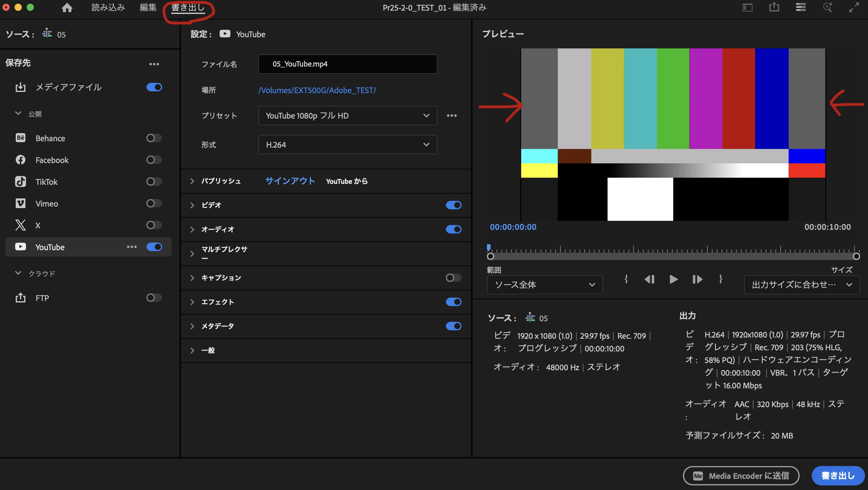Enable the Facebook destination toggle
868x490 pixels.
pos(154,160)
